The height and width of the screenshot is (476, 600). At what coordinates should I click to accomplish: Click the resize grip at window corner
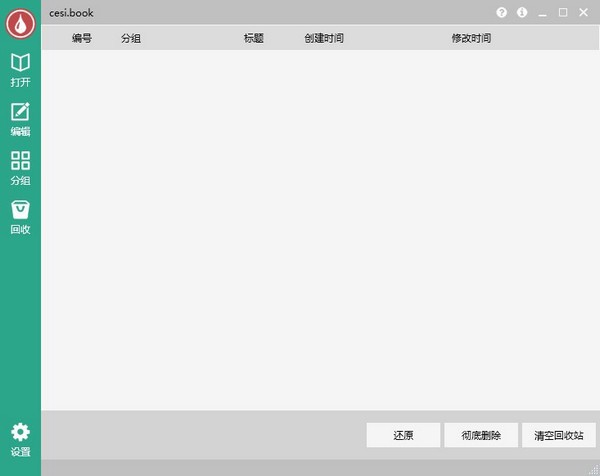pos(592,469)
